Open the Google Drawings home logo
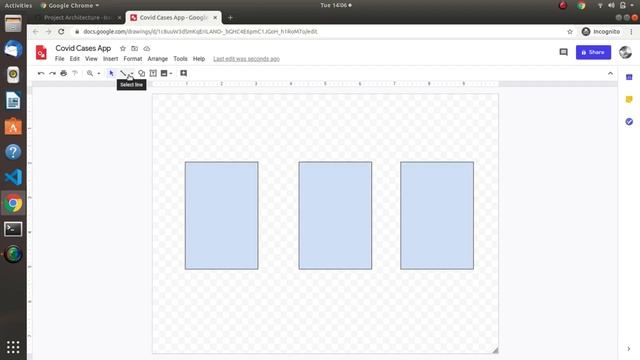This screenshot has height=360, width=640. point(41,53)
